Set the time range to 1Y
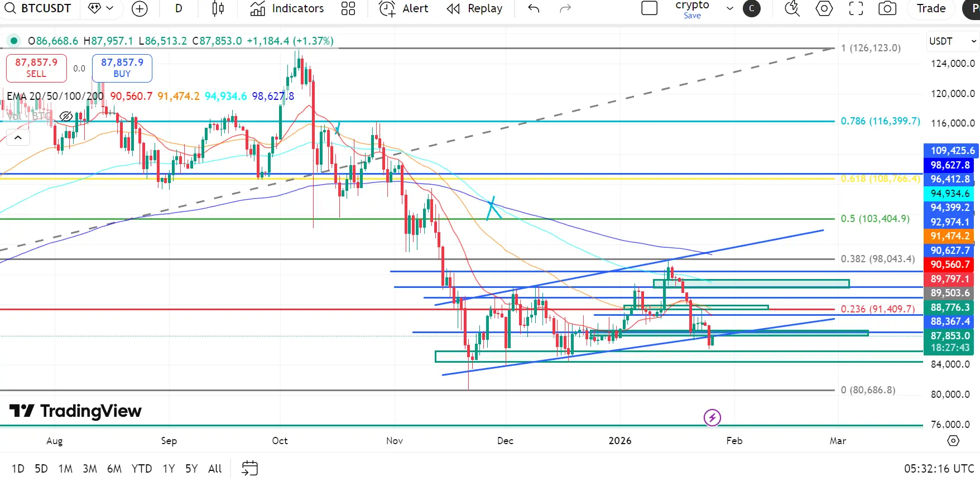The width and height of the screenshot is (980, 481). [x=169, y=469]
